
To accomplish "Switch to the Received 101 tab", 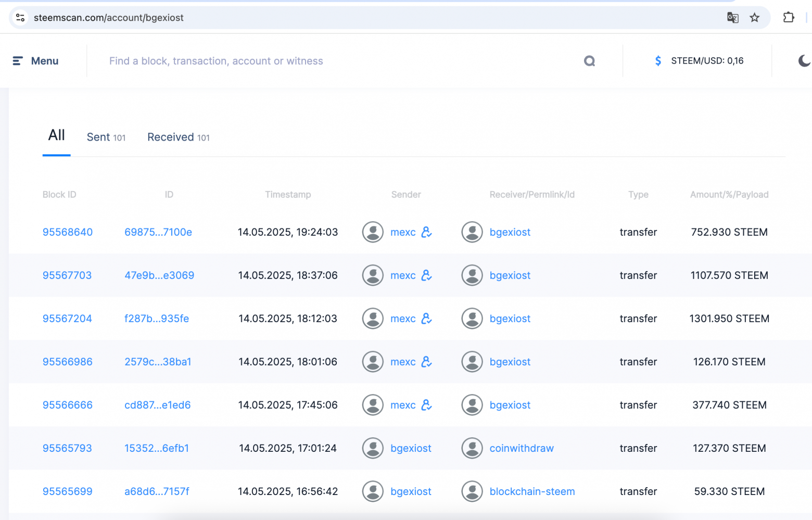I will point(179,137).
